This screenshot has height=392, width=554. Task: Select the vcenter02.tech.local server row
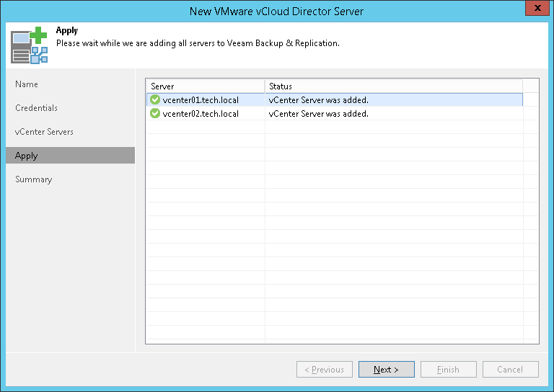(335, 114)
